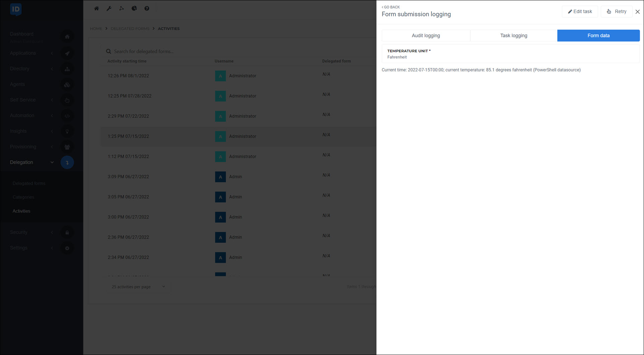Viewport: 644px width, 355px height.
Task: Click the Edit task button
Action: (580, 11)
